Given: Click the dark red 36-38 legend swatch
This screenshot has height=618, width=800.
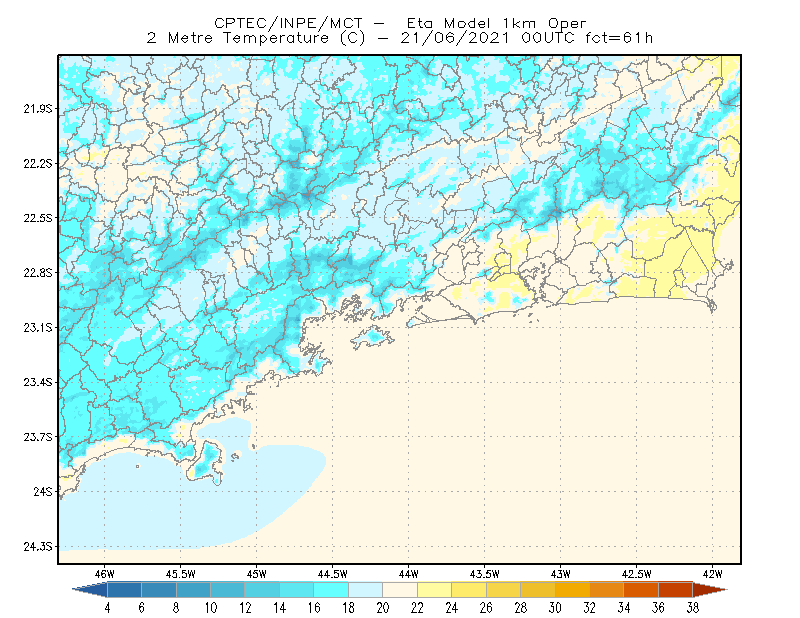Looking at the screenshot, I should (x=676, y=590).
